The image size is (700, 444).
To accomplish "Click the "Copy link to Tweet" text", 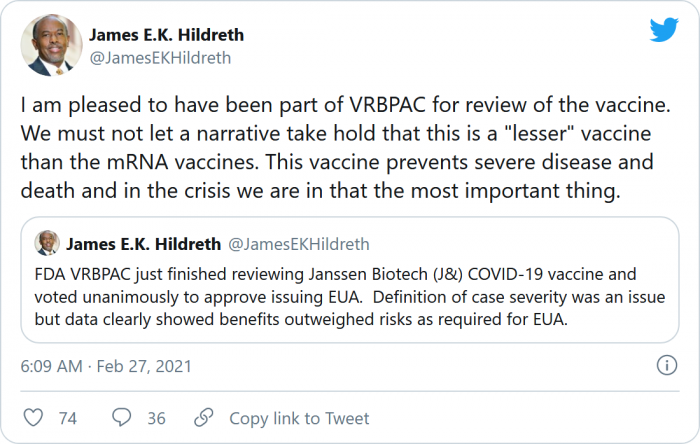I will coord(299,418).
